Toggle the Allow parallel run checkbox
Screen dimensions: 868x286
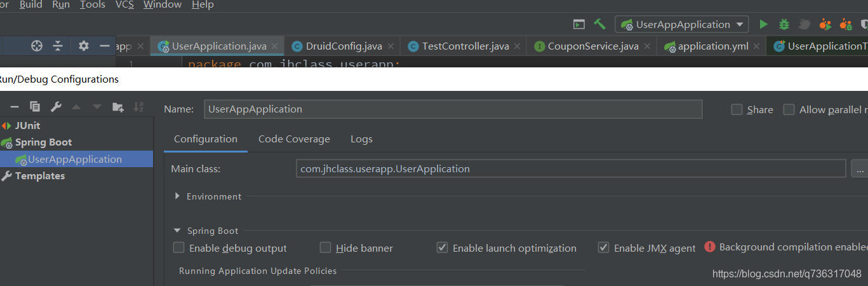[789, 109]
